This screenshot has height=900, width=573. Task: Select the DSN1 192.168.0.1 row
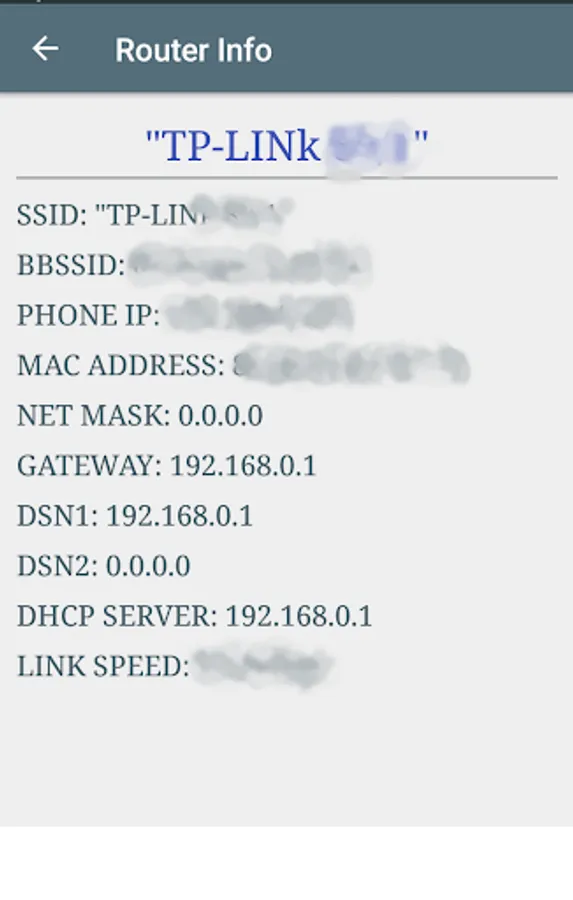click(135, 515)
